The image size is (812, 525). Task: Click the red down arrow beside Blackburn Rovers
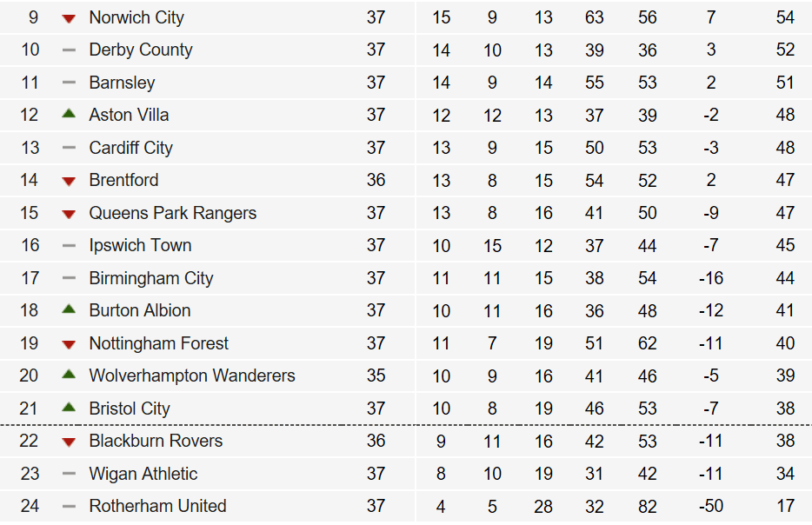pos(69,442)
